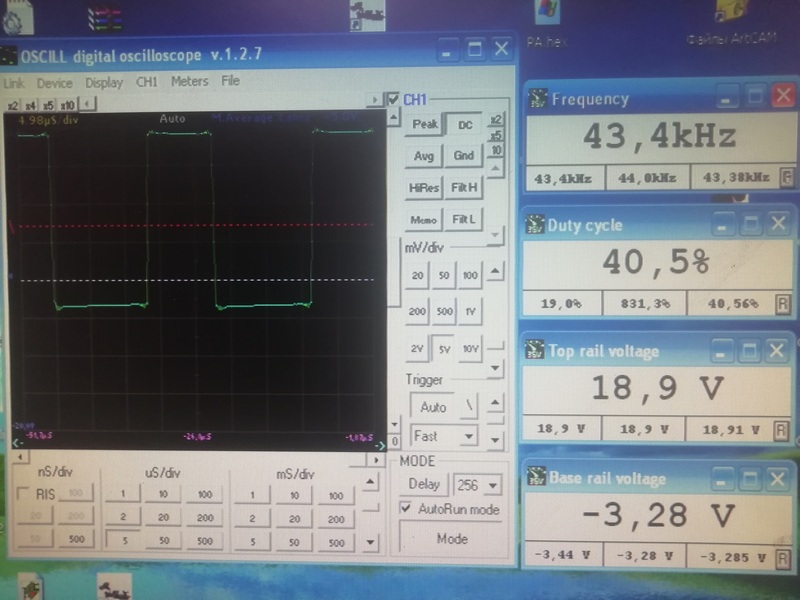Viewport: 800px width, 600px height.
Task: Toggle the AutoRun mode checkbox
Action: pyautogui.click(x=405, y=509)
